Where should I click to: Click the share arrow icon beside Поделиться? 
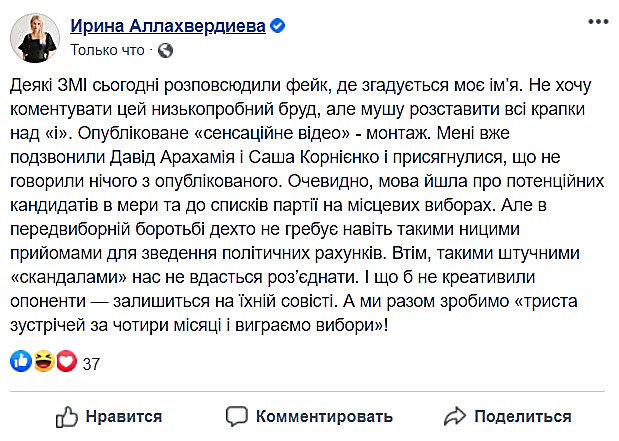point(454,415)
